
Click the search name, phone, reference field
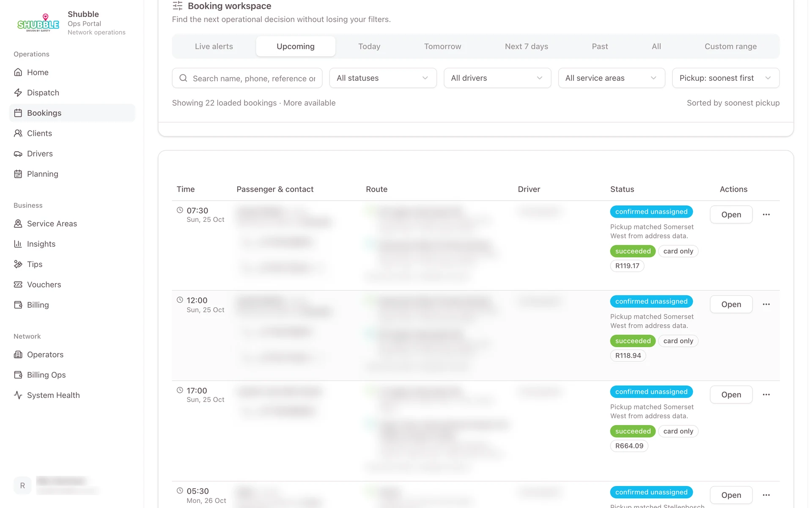pyautogui.click(x=247, y=78)
